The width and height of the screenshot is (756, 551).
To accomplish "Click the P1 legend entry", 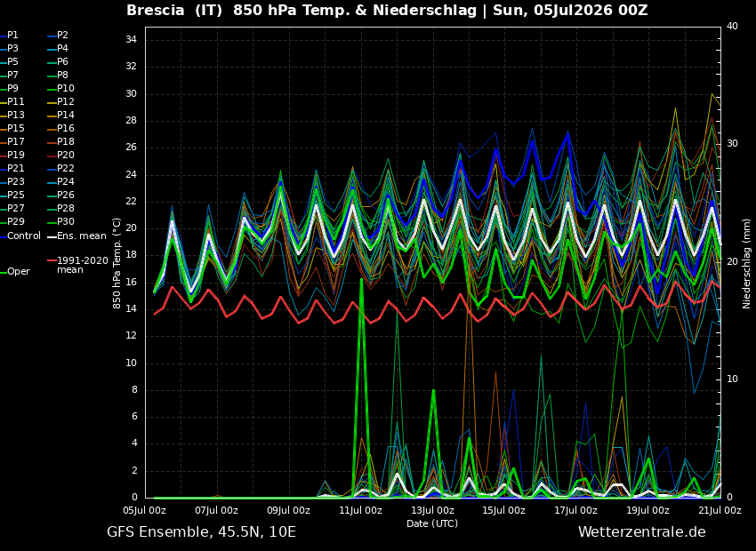I will click(10, 36).
